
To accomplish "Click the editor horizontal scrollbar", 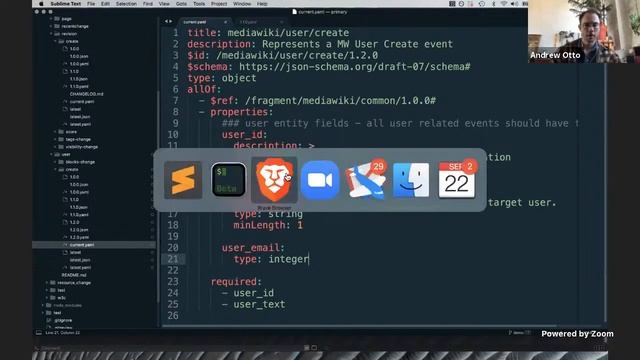I will point(359,326).
